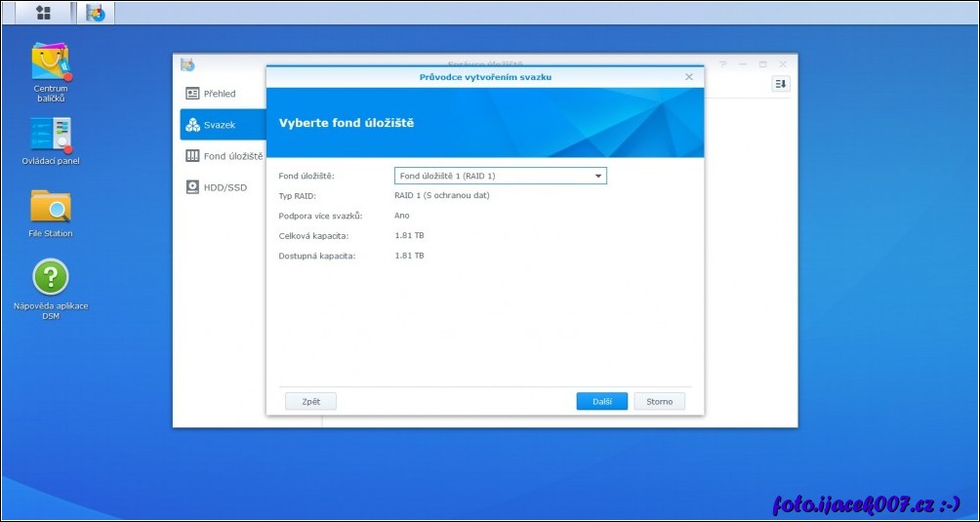Click the sort icon in the Storage Manager toolbar
Image resolution: width=980 pixels, height=522 pixels.
(780, 85)
